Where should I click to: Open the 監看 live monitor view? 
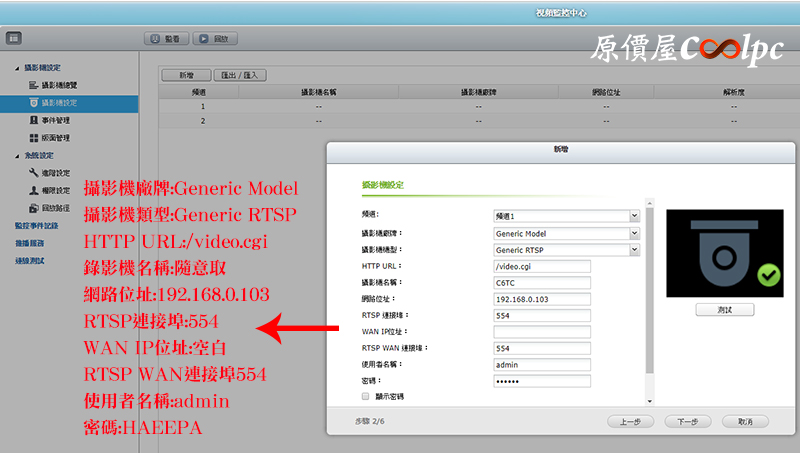tap(166, 39)
